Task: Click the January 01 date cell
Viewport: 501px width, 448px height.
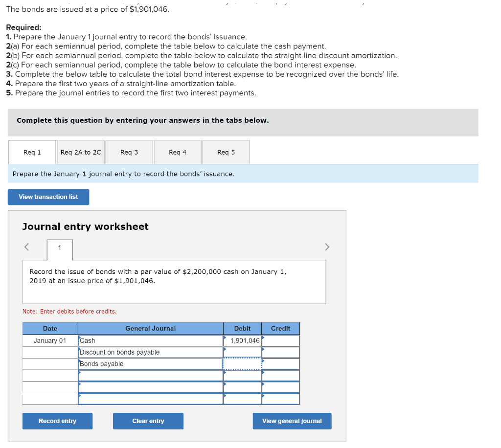Action: pos(50,341)
